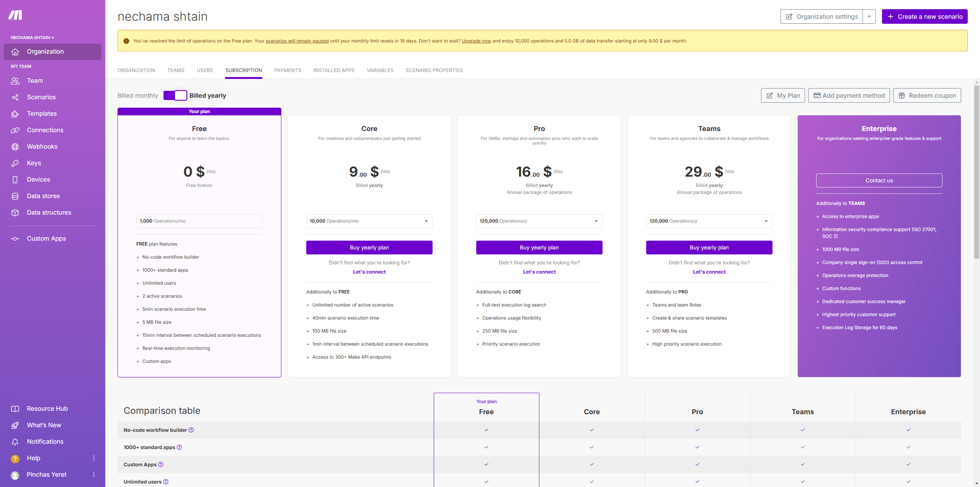Expand the NECHAMA SHTAIN organization switcher
980x487 pixels.
coord(33,38)
